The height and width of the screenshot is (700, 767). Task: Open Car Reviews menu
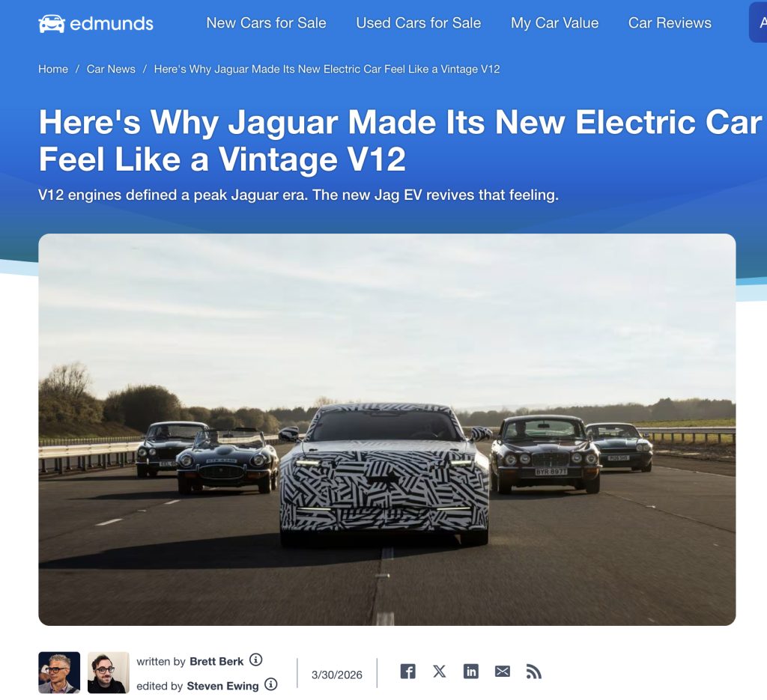[670, 23]
